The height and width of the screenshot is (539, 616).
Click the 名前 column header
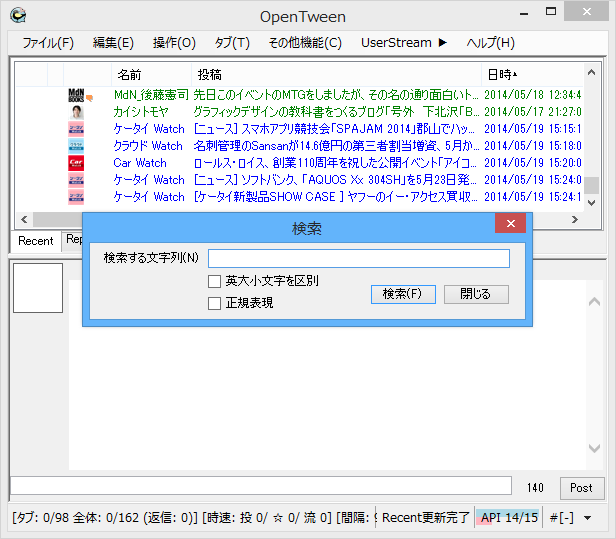[x=152, y=74]
